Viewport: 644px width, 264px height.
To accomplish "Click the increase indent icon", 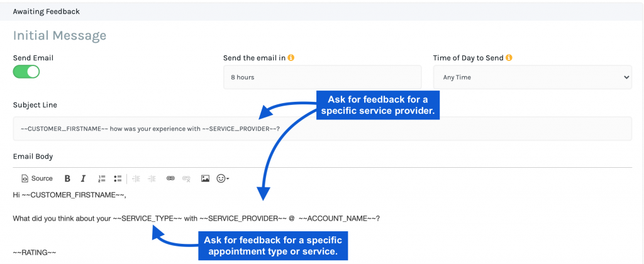I will (152, 179).
